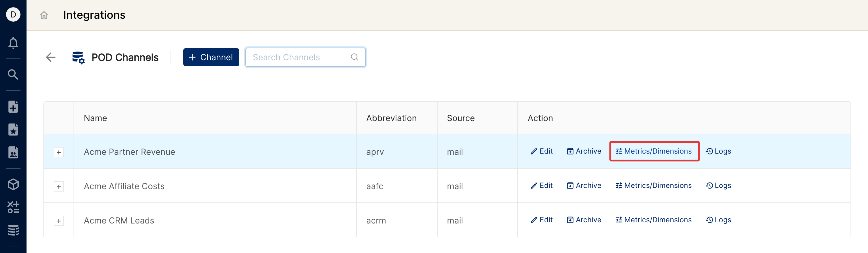The width and height of the screenshot is (868, 253).
Task: Open the database stack icon
Action: [13, 230]
